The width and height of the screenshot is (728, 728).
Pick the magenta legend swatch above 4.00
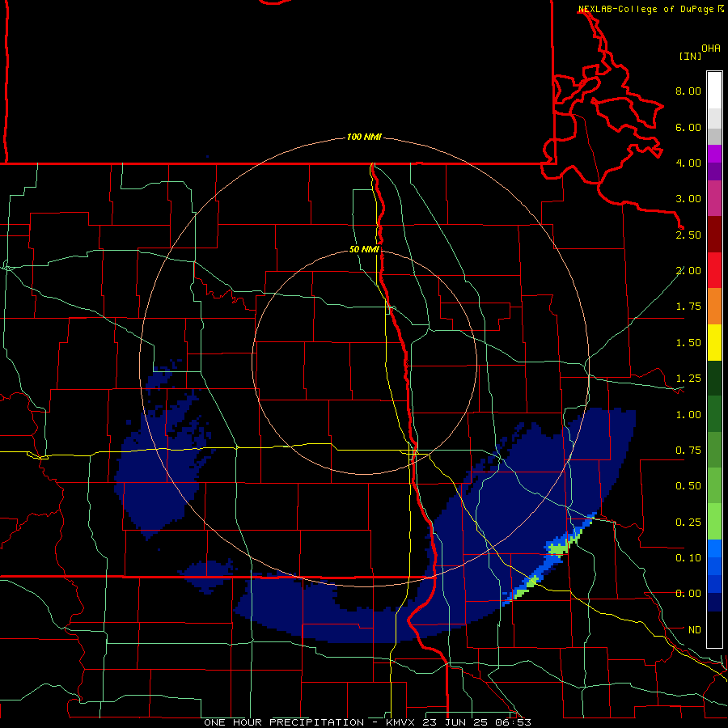714,154
